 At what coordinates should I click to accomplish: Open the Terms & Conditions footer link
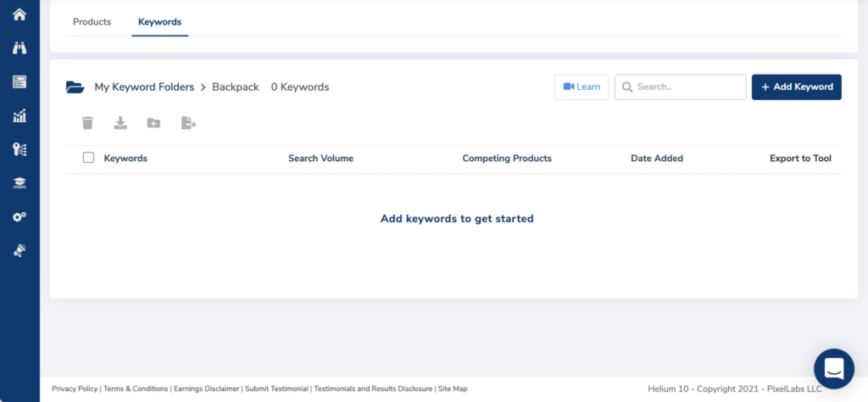tap(136, 388)
